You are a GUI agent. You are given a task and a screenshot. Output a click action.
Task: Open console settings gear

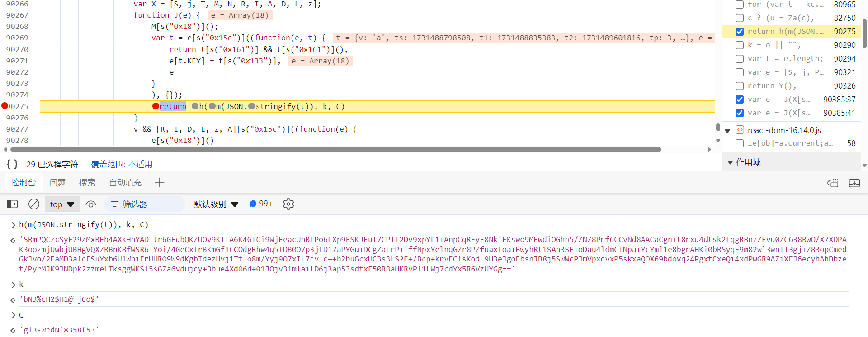(x=288, y=204)
